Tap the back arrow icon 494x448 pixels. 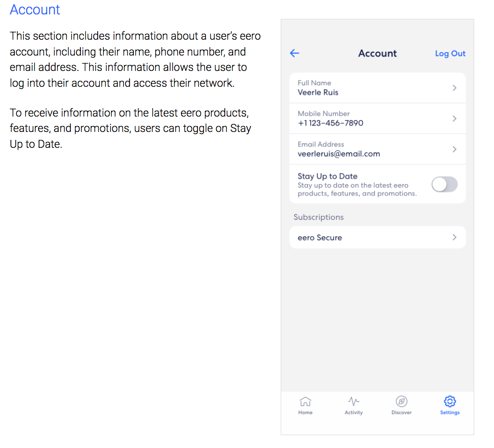point(294,53)
